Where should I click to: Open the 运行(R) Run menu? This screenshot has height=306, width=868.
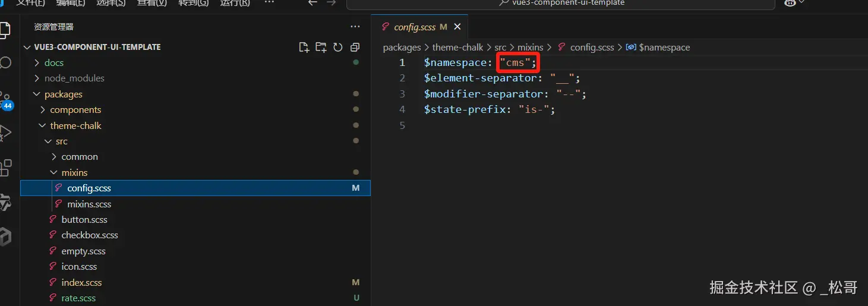tap(235, 2)
